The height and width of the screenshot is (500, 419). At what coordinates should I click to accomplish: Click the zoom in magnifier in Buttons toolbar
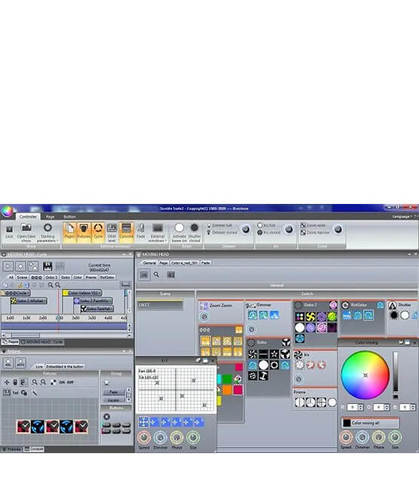pos(35,382)
